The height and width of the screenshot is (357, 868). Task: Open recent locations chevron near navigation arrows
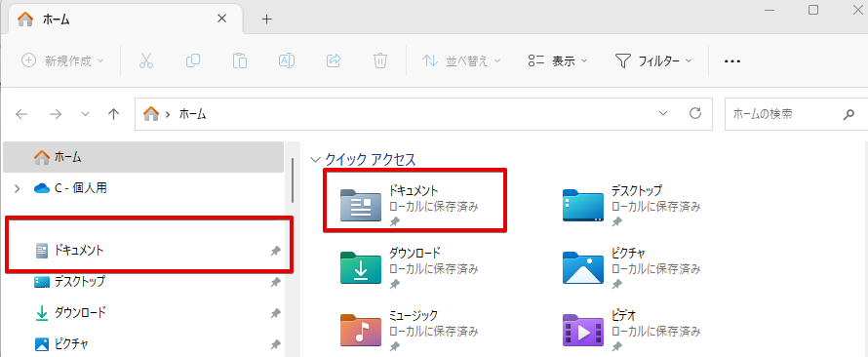[x=85, y=114]
